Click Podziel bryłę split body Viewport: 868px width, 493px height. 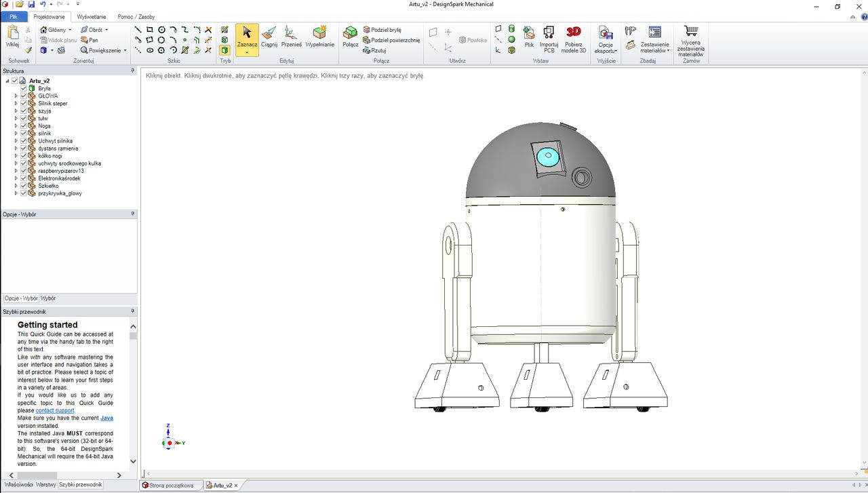tap(382, 30)
